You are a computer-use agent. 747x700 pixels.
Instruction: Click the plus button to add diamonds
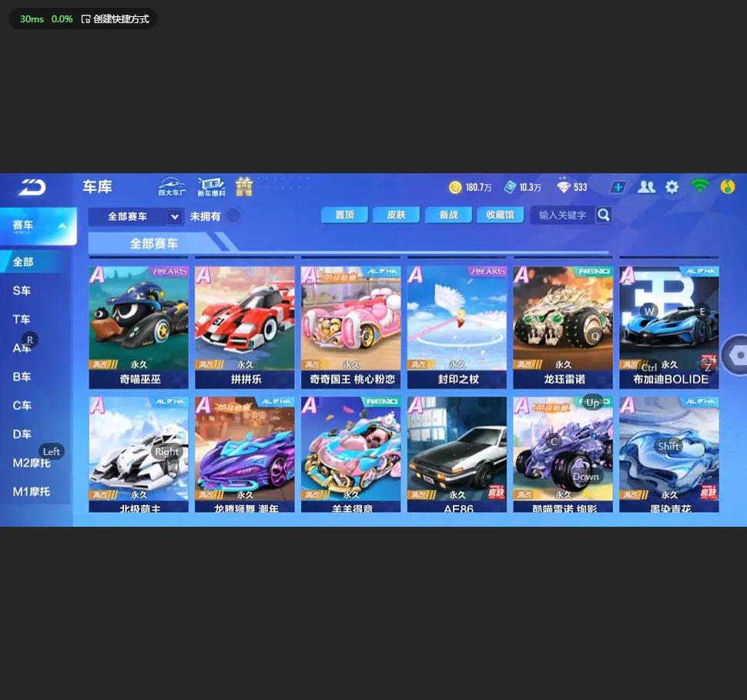(618, 187)
